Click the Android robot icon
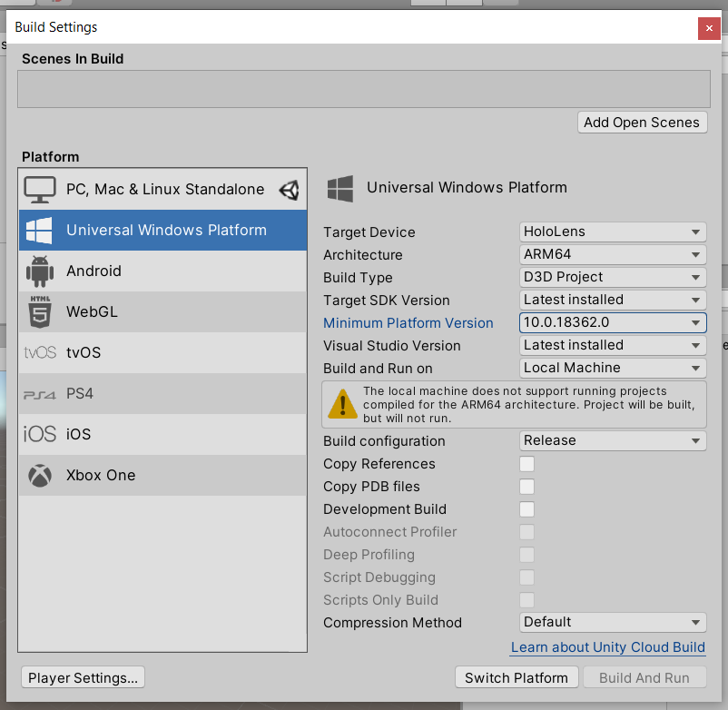 pyautogui.click(x=40, y=271)
